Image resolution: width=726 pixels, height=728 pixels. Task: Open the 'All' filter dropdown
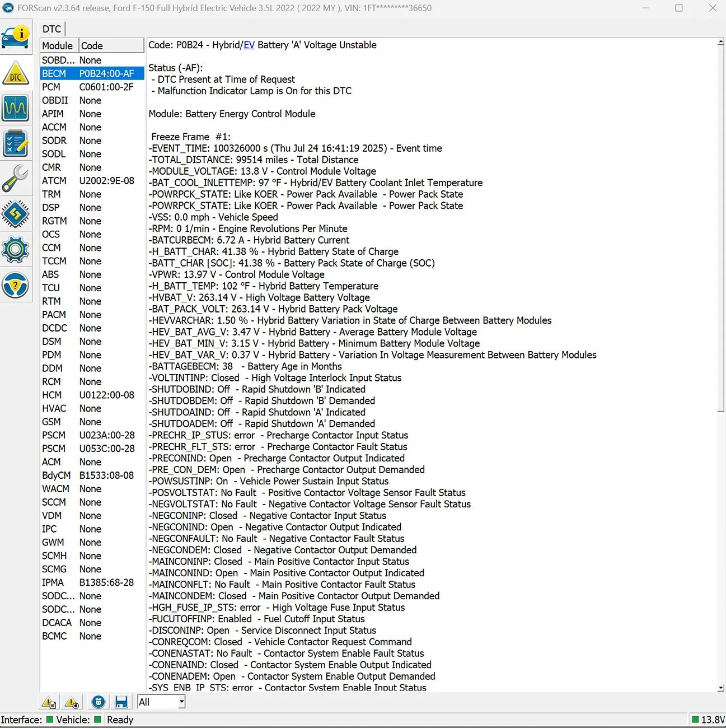click(x=181, y=702)
